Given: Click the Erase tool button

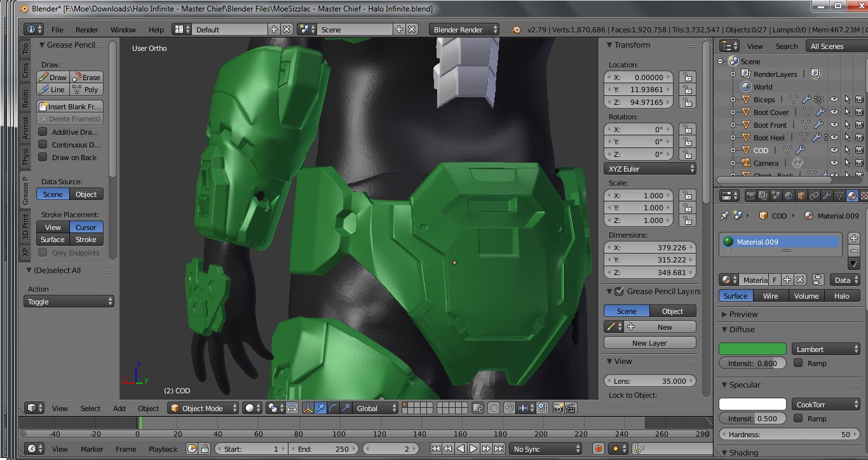Looking at the screenshot, I should pyautogui.click(x=86, y=77).
